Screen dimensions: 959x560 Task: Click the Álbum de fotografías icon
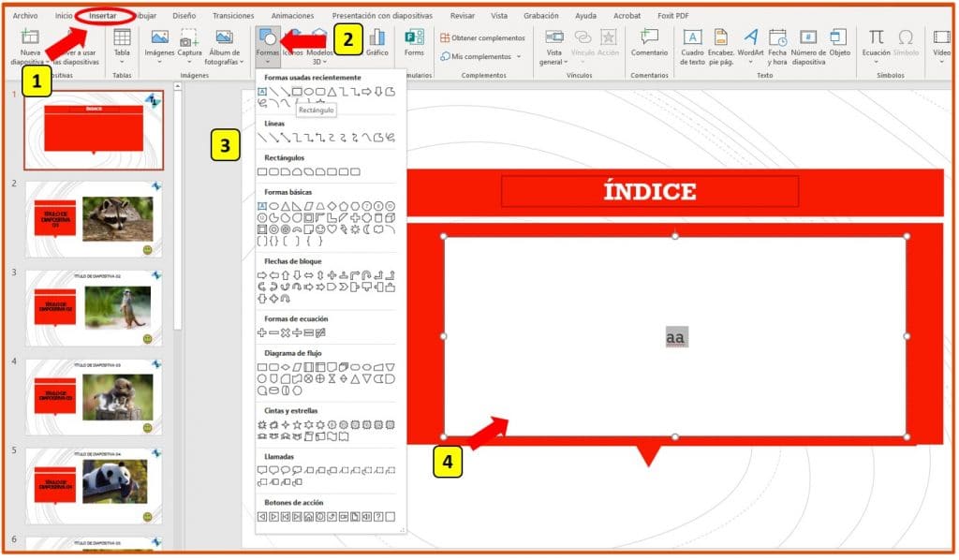[x=225, y=37]
